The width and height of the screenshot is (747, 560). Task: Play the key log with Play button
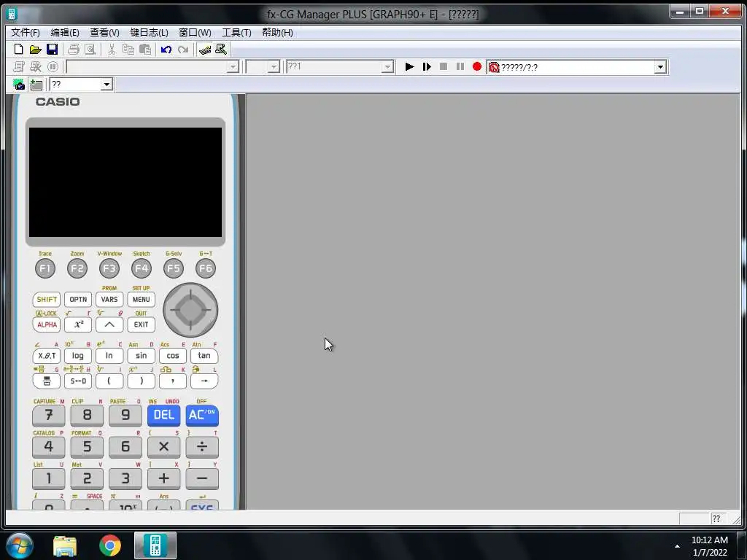(409, 66)
